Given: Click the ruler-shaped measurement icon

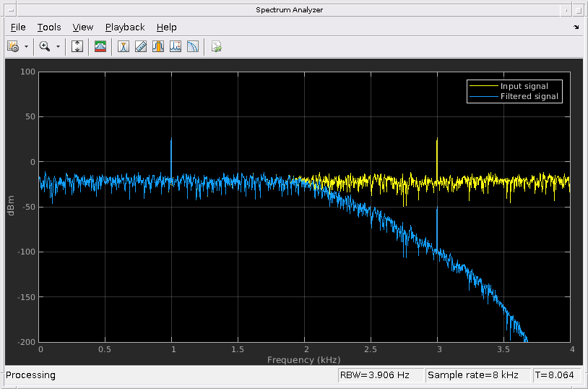Looking at the screenshot, I should [x=141, y=46].
